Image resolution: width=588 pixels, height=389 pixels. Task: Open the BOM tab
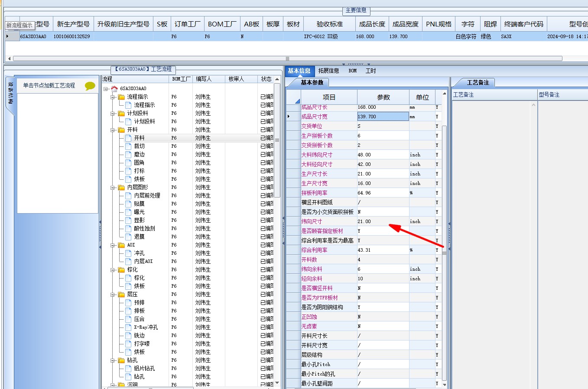pyautogui.click(x=353, y=71)
